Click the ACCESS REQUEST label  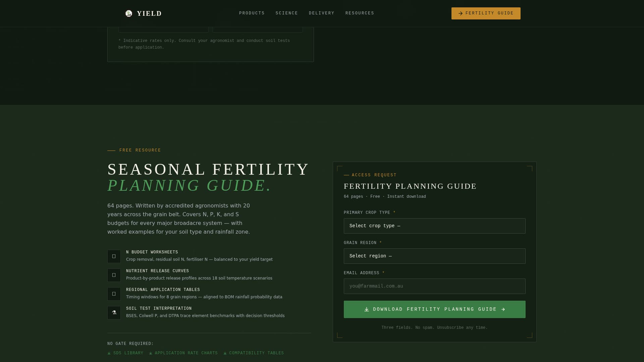pos(374,175)
